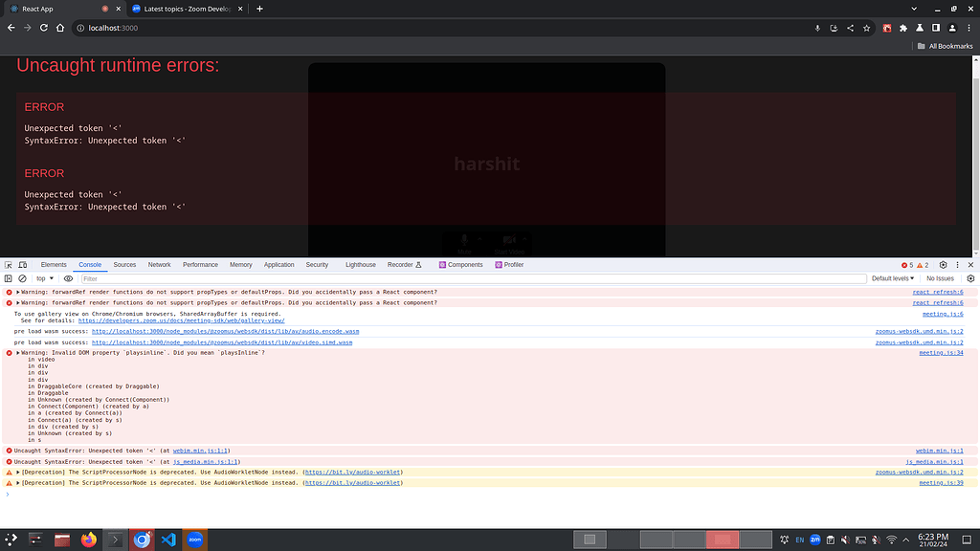Clear the console using the no-entry icon
Screen dimensions: 980x551
[x=23, y=277]
